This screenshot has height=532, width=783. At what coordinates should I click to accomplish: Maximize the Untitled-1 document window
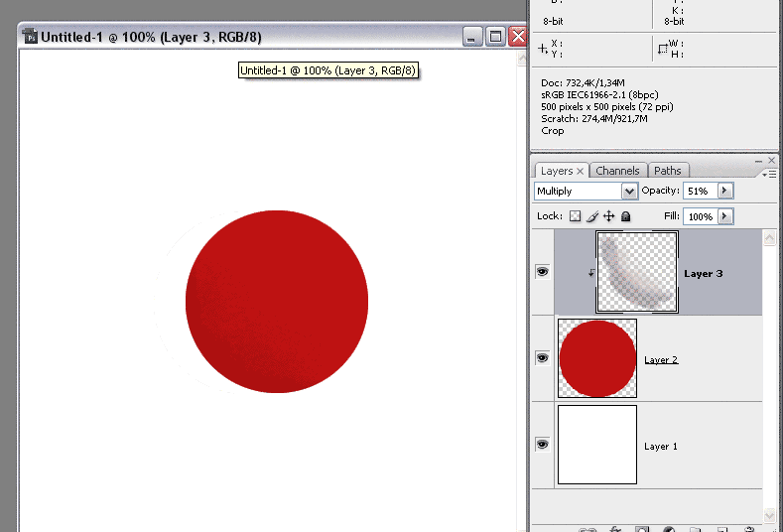[x=495, y=37]
